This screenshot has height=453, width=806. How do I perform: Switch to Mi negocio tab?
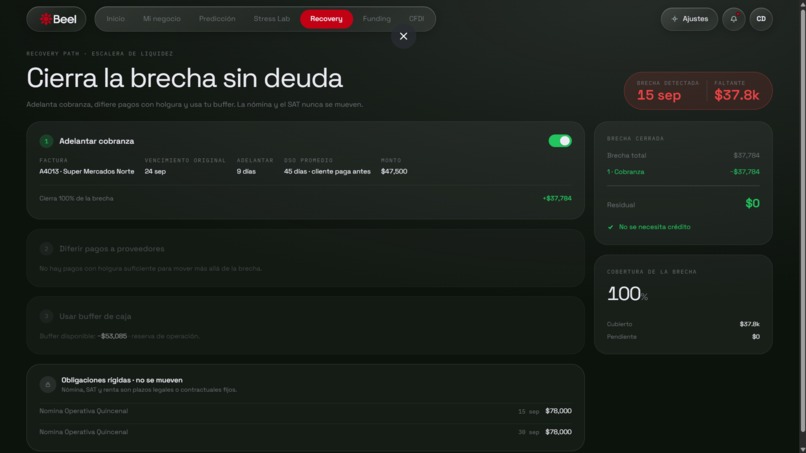pos(162,19)
